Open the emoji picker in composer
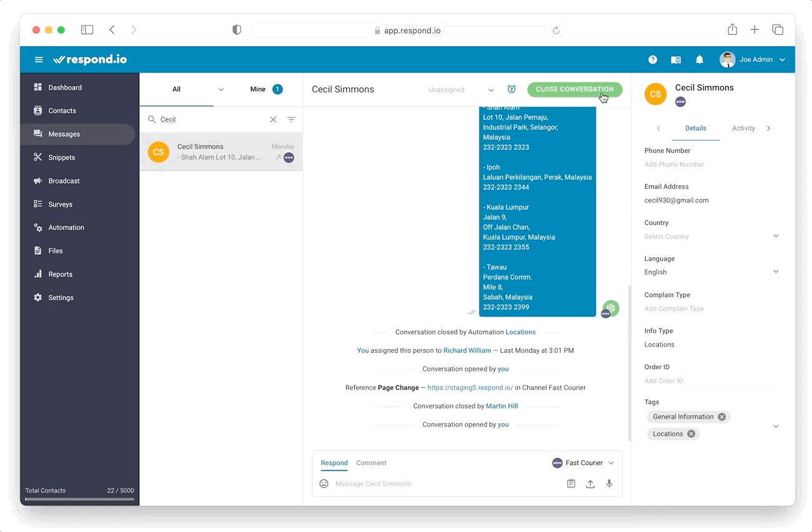The image size is (812, 532). (324, 484)
